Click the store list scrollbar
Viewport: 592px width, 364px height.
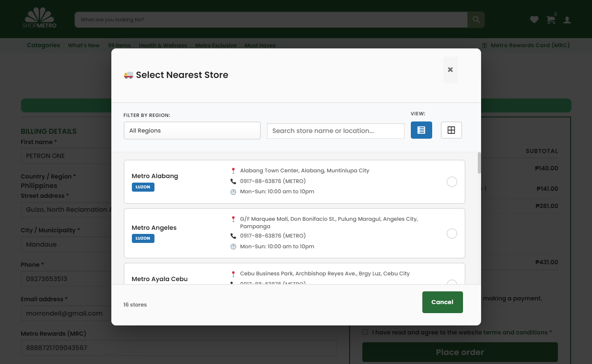coord(479,163)
